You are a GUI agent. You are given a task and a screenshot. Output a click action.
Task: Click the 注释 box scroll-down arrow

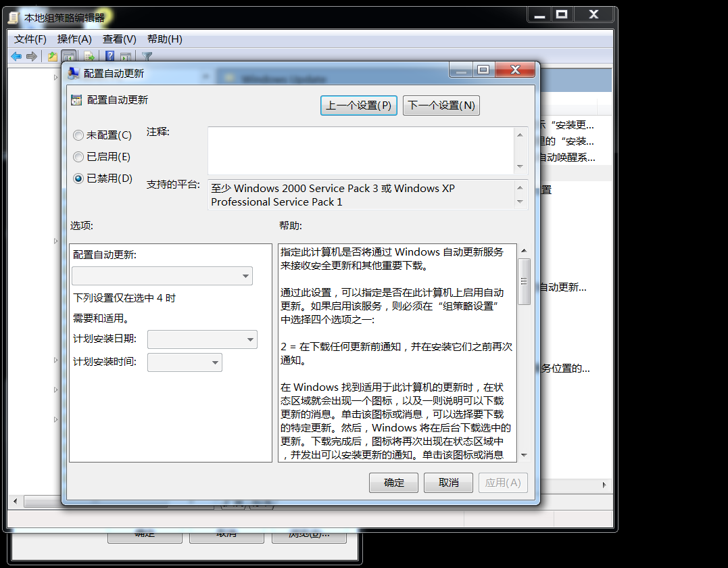click(x=520, y=166)
